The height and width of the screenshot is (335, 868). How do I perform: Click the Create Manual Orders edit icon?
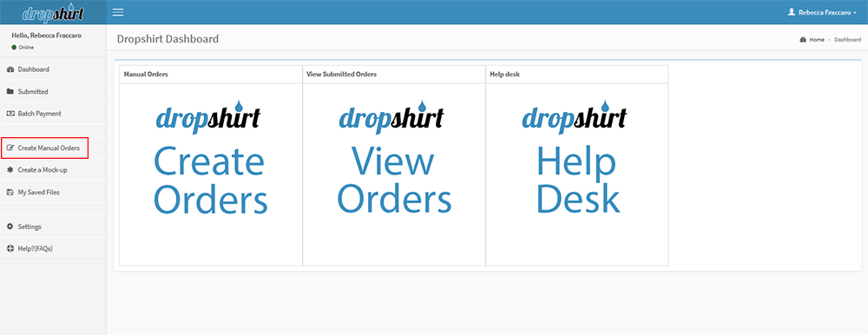10,148
